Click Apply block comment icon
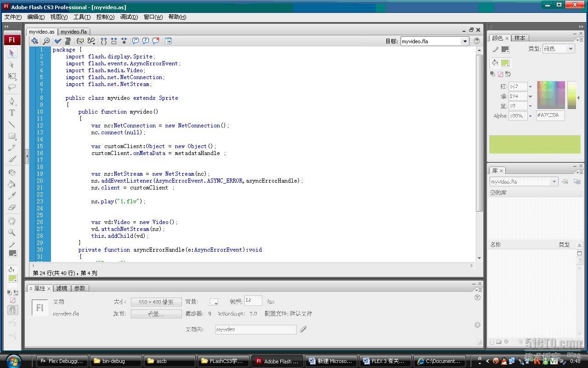Screen dimensions: 588x368 tap(136, 41)
